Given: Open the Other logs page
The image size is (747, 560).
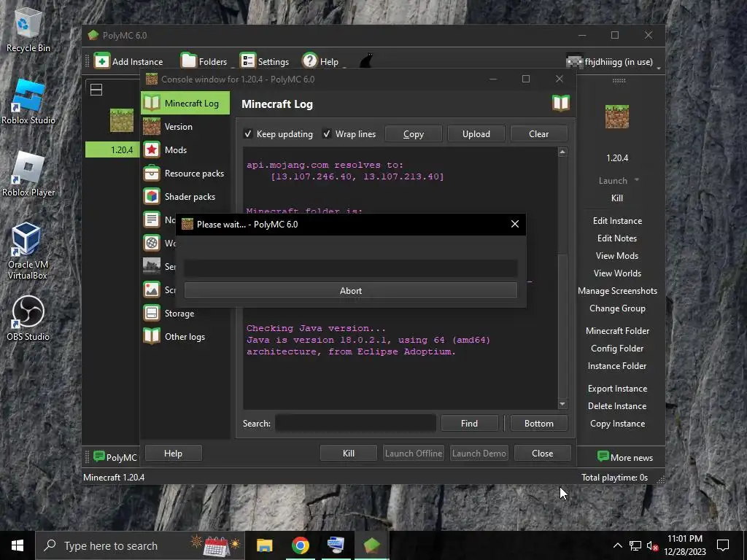Looking at the screenshot, I should point(185,336).
